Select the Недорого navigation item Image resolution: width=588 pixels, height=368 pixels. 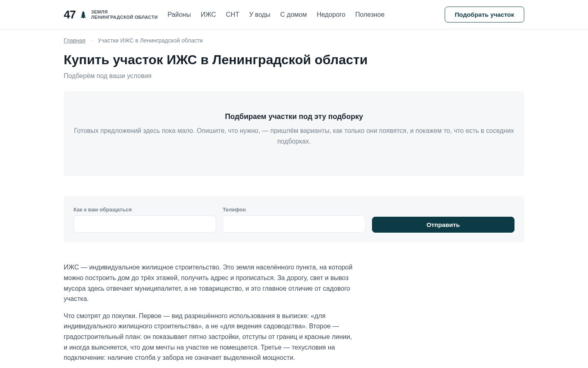331,15
